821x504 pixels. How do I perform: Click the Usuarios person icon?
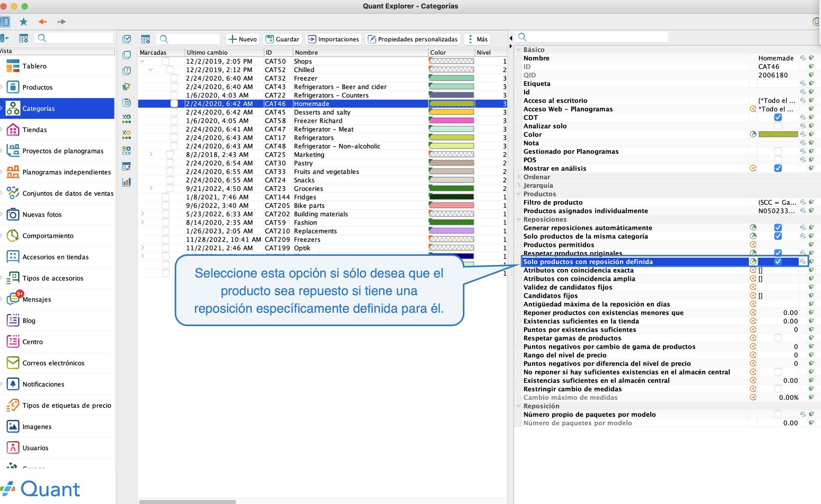coord(13,448)
